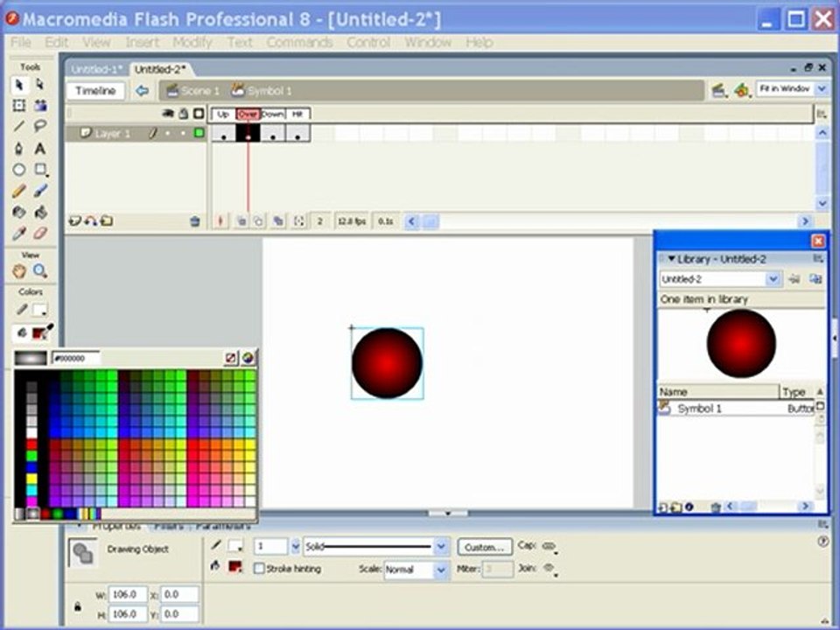Pick the yellow swatch in left palette column
840x630 pixels.
click(31, 479)
